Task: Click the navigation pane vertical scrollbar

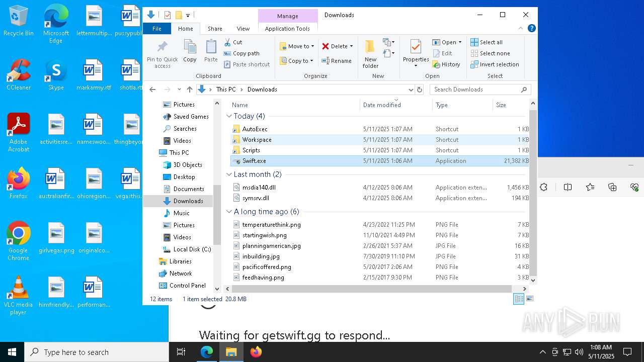Action: click(217, 215)
